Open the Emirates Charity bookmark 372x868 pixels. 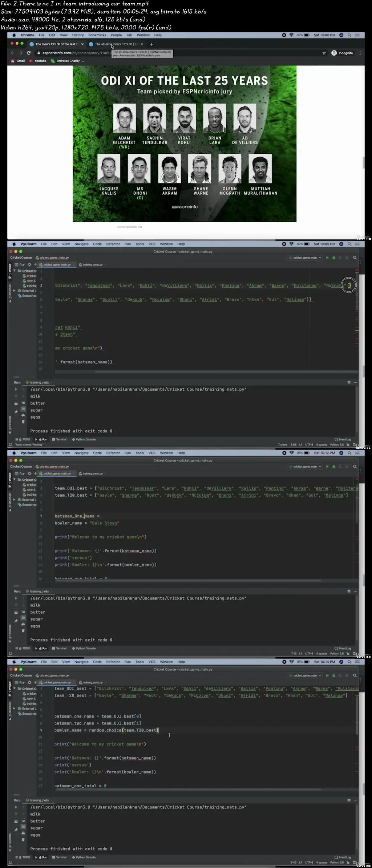[x=68, y=61]
